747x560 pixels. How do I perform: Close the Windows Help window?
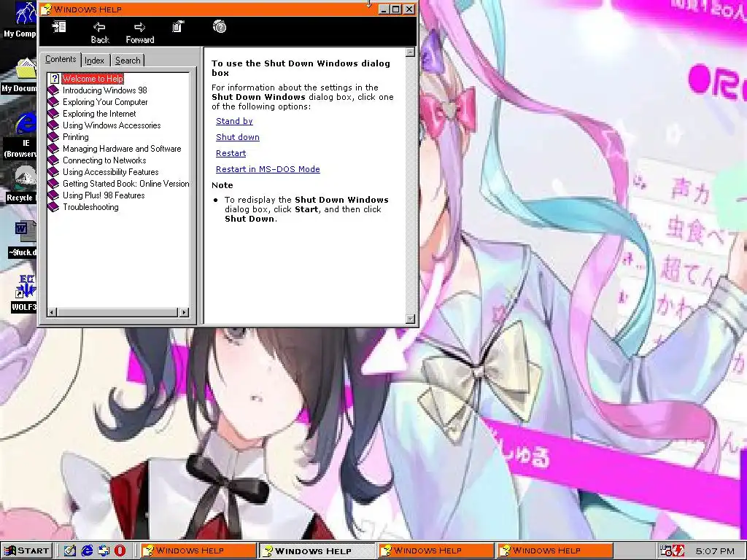click(409, 9)
